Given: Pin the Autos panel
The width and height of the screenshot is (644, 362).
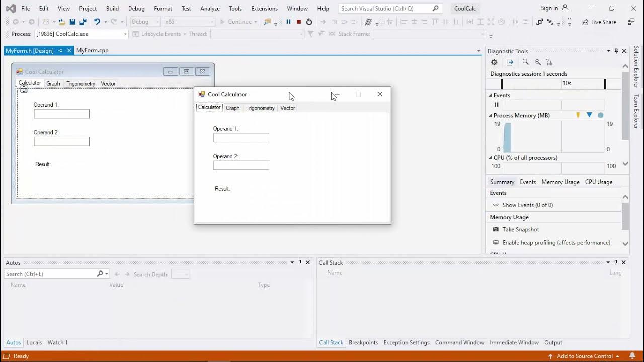Looking at the screenshot, I should click(x=300, y=262).
